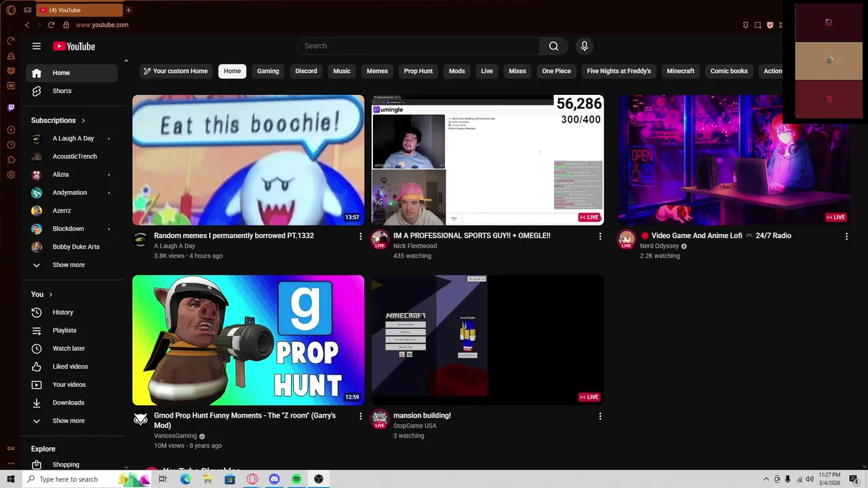Image resolution: width=868 pixels, height=488 pixels.
Task: Open Opera settings gear in sidebar
Action: [11, 175]
